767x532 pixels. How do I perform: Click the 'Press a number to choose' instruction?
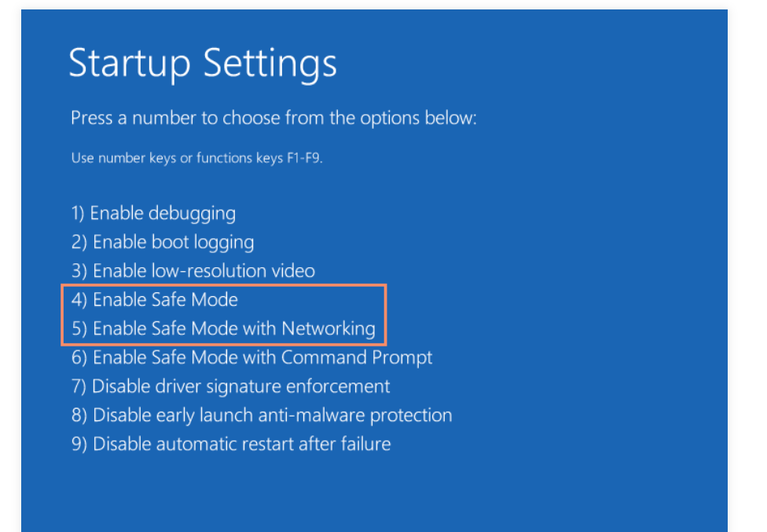point(273,119)
